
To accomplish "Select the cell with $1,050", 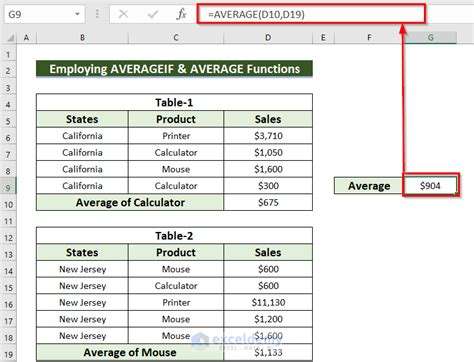I will pyautogui.click(x=268, y=152).
